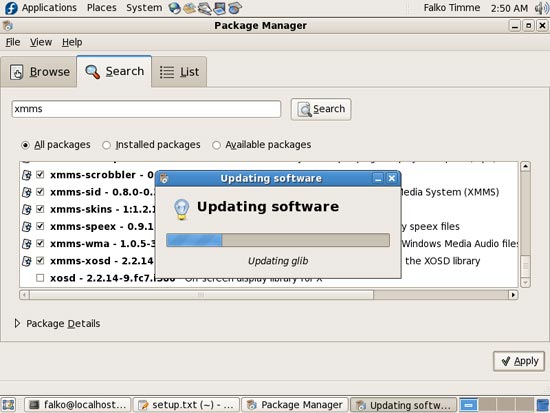Select the Available packages radio button
Viewport: 550px width, 413px height.
click(216, 145)
